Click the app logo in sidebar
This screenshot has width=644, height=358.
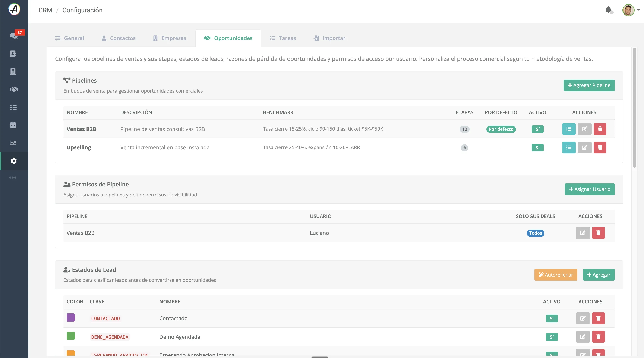click(x=14, y=9)
